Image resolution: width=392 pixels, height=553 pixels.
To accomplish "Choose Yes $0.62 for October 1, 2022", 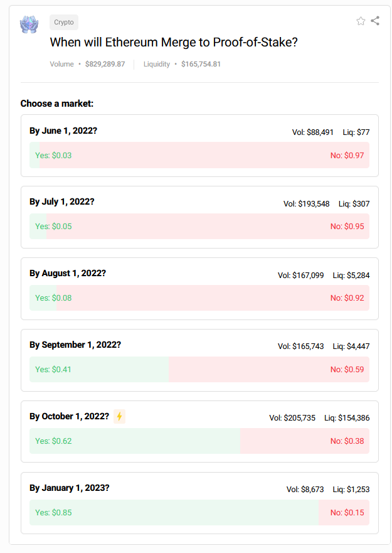I will click(53, 441).
